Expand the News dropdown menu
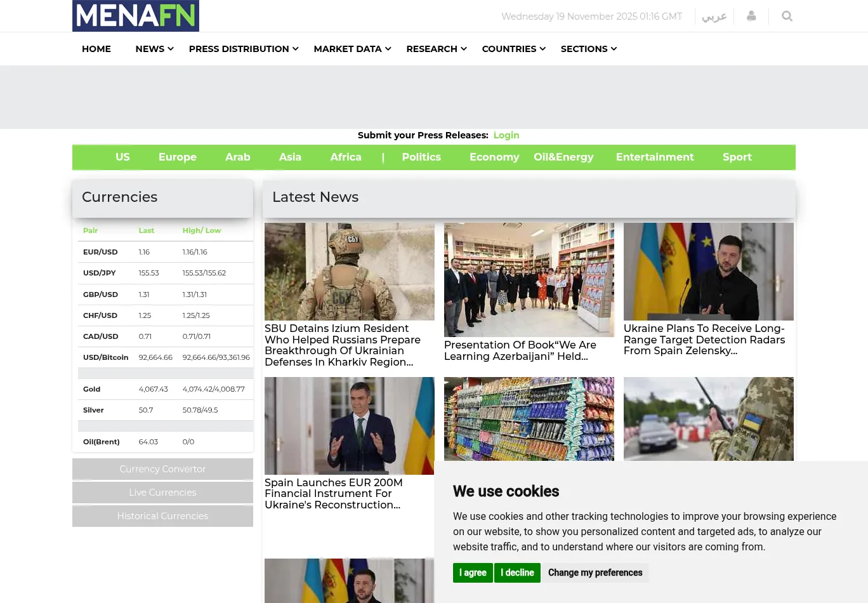The height and width of the screenshot is (603, 868). [x=154, y=49]
